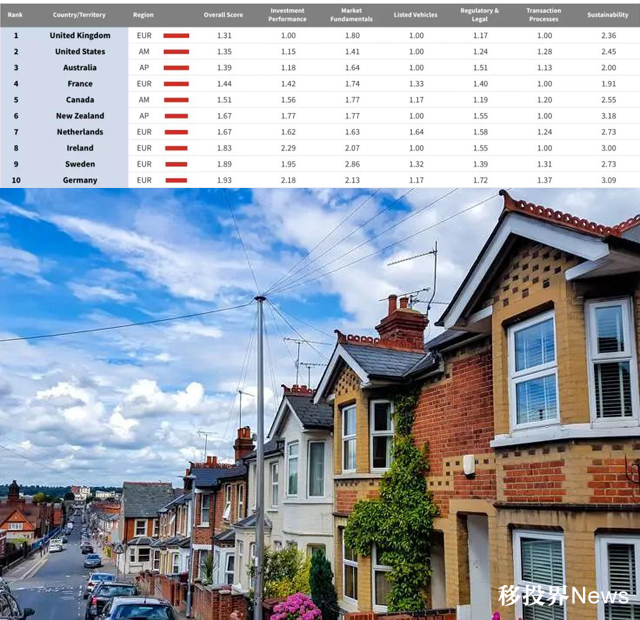Click Ireland's overall score 1.83

pos(224,148)
